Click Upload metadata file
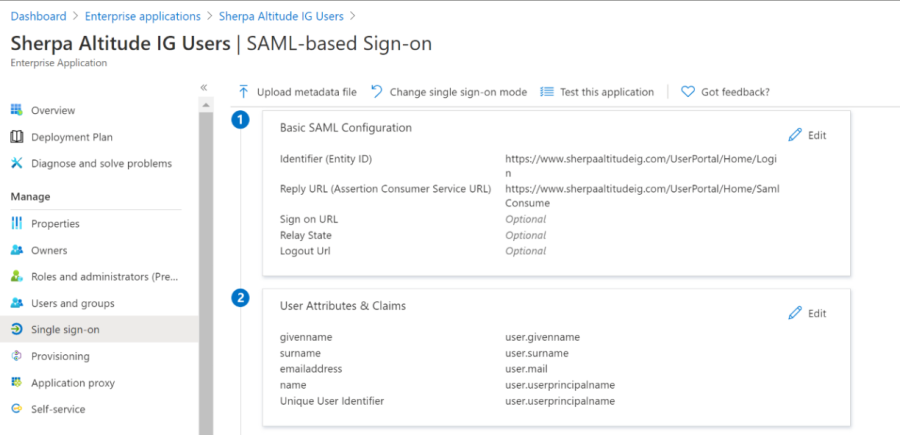900x435 pixels. click(x=297, y=92)
